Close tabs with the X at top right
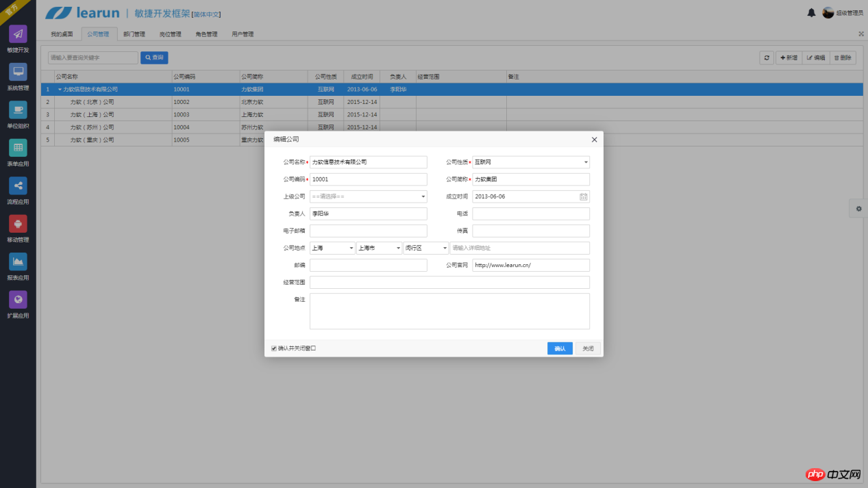This screenshot has height=488, width=868. (x=861, y=34)
